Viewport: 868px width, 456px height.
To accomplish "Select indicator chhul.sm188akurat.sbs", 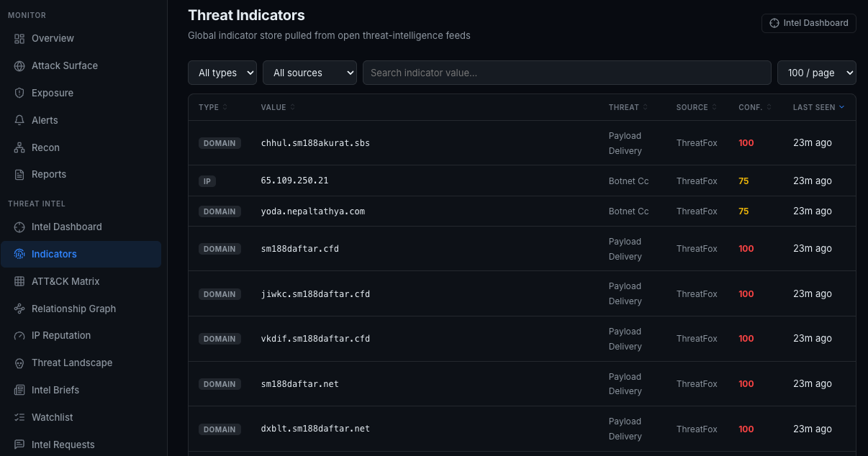I will (315, 143).
